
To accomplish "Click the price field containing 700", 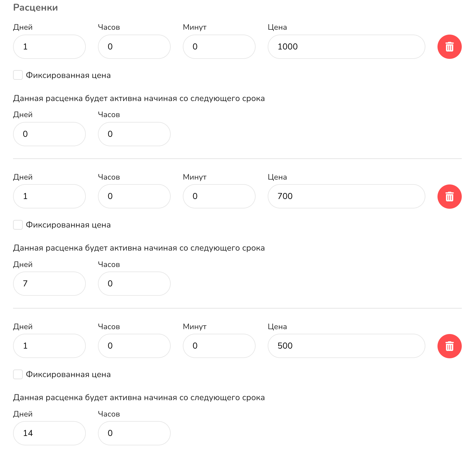I will 346,196.
